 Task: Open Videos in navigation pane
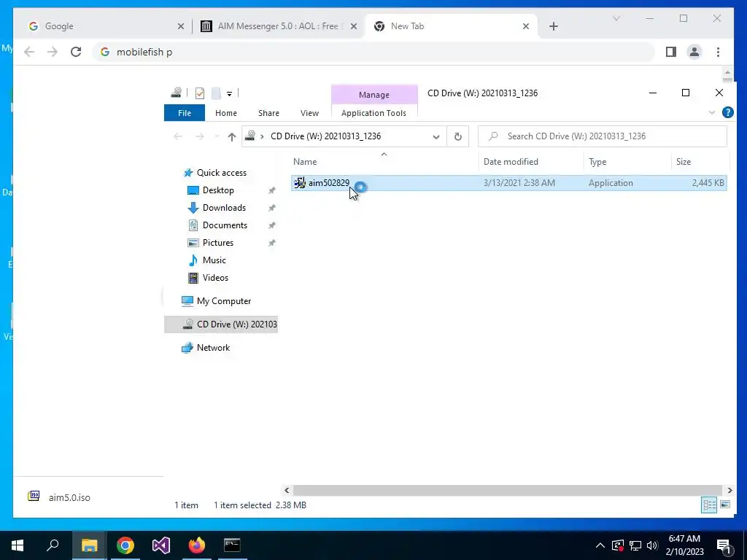(x=215, y=278)
